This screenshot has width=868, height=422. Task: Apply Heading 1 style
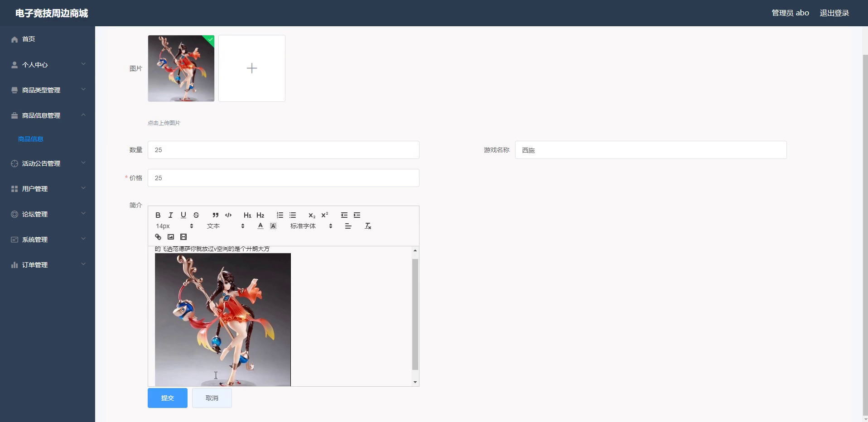click(247, 215)
